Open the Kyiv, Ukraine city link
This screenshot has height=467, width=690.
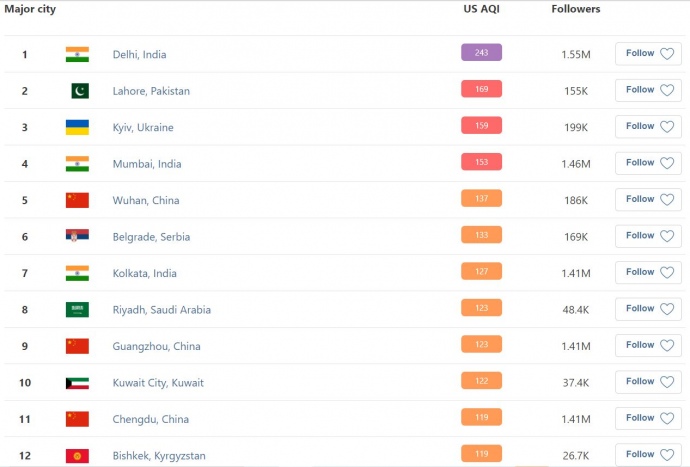[x=143, y=128]
